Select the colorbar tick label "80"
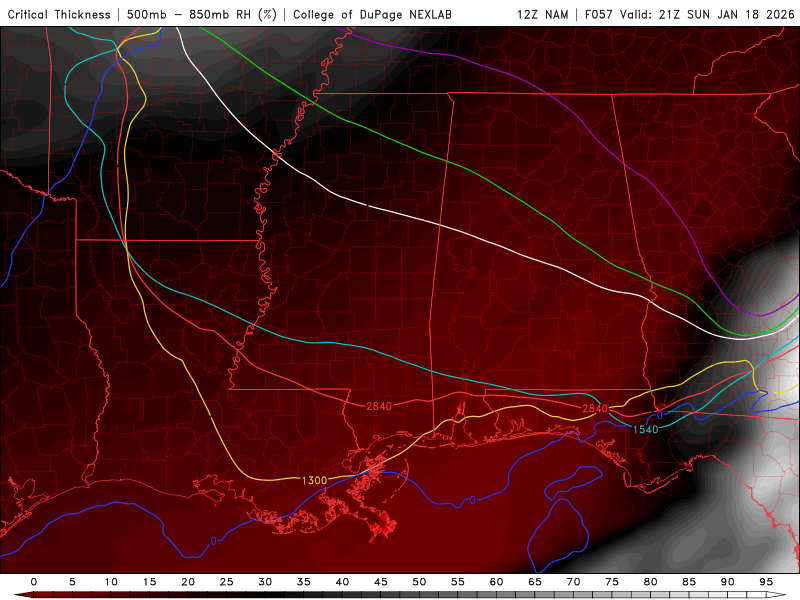800x600 pixels. (x=651, y=582)
